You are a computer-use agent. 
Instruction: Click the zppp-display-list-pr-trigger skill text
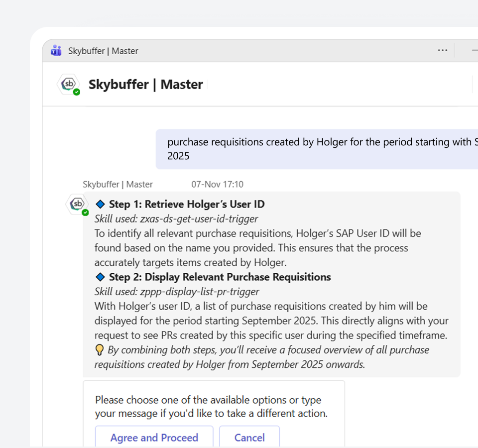tap(177, 292)
